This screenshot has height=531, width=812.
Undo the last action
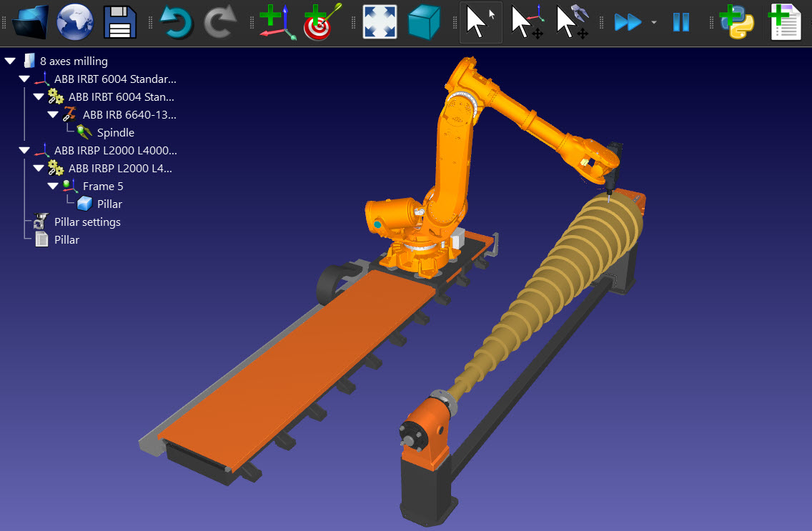[x=176, y=21]
